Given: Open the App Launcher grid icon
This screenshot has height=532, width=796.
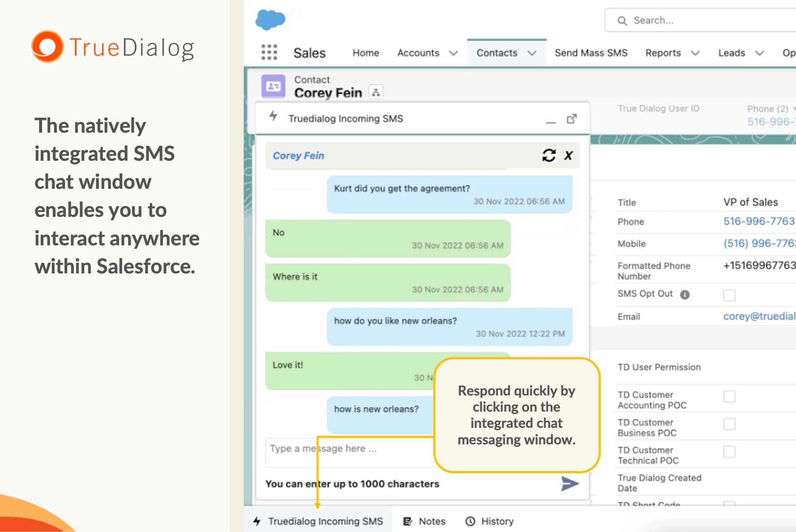Looking at the screenshot, I should [269, 52].
